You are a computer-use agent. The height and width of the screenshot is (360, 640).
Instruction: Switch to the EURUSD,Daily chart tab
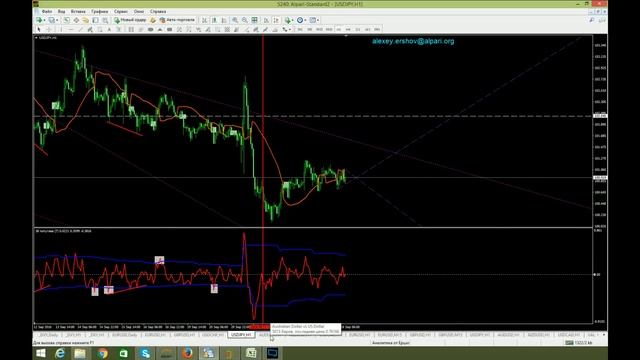pos(124,335)
